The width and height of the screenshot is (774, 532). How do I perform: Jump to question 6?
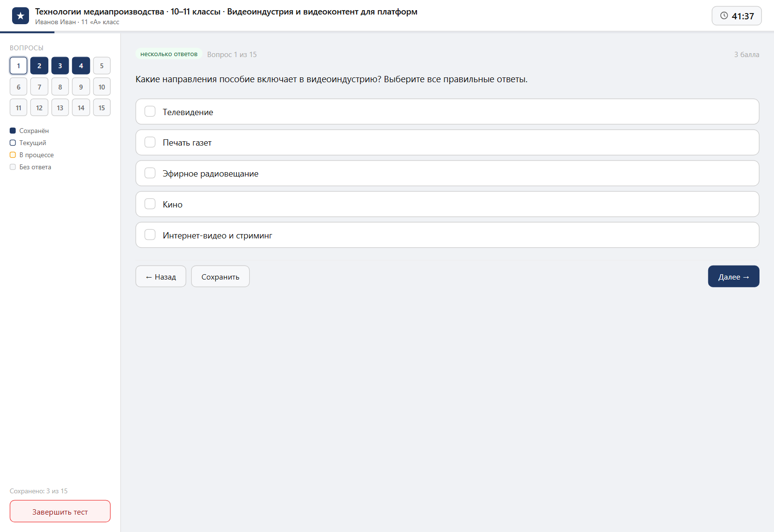coord(18,87)
